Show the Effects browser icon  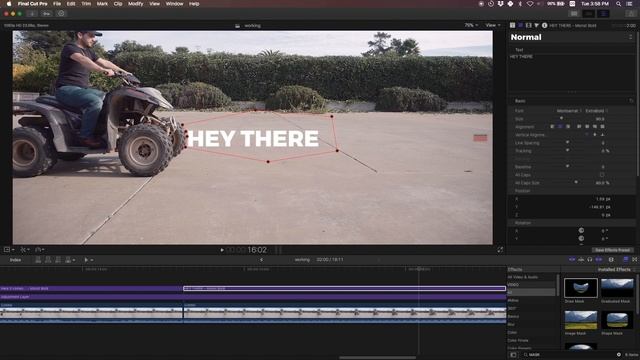click(x=626, y=260)
